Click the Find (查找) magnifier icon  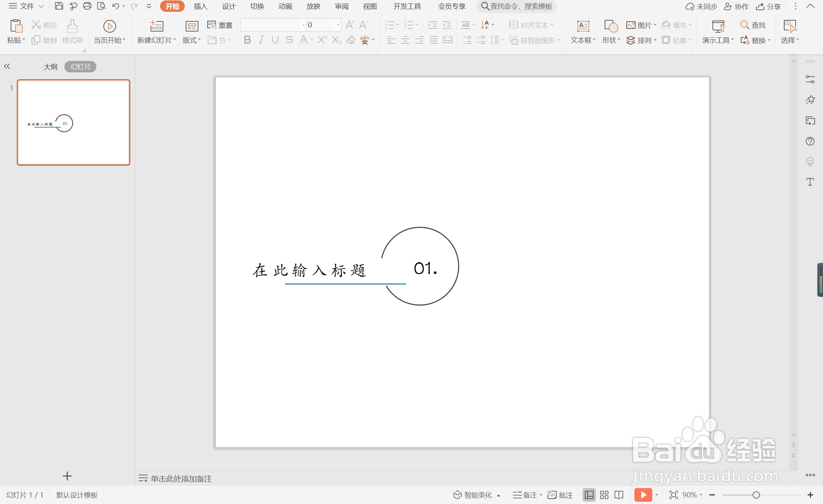click(x=744, y=25)
